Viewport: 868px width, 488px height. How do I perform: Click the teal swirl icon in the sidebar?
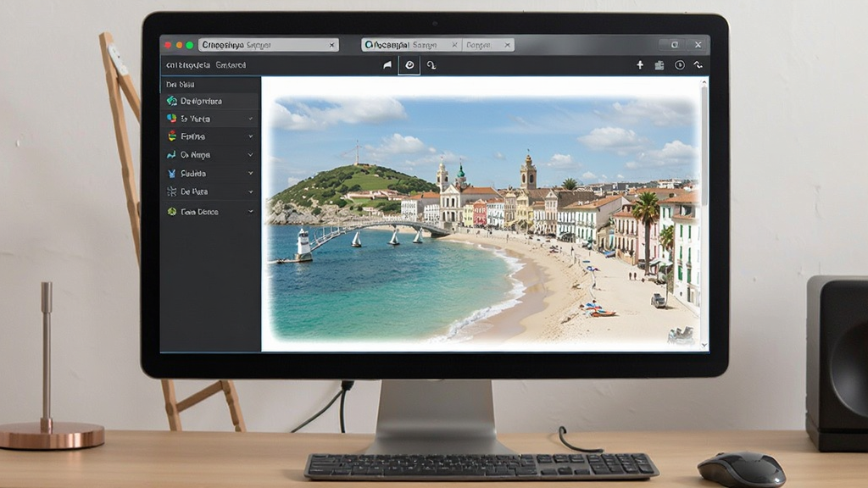point(171,101)
